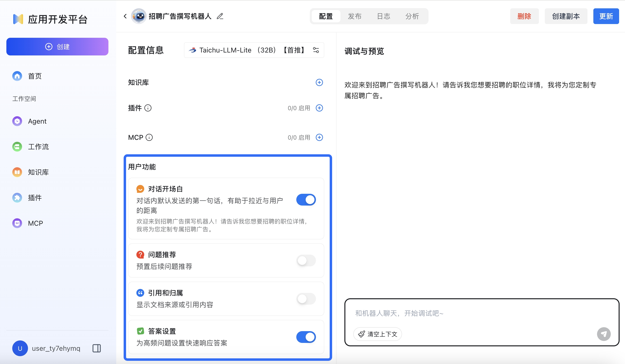625x364 pixels.
Task: Click 清空上下文 to clear chat context
Action: 377,334
